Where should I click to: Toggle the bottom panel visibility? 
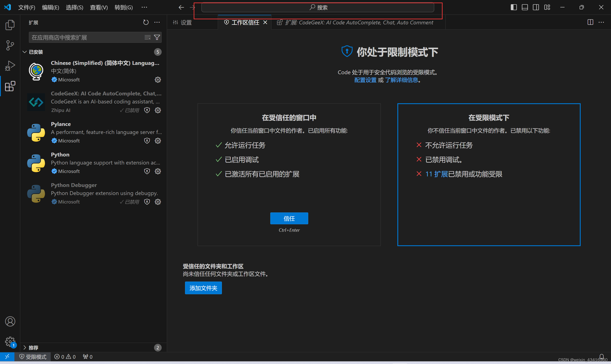(525, 7)
